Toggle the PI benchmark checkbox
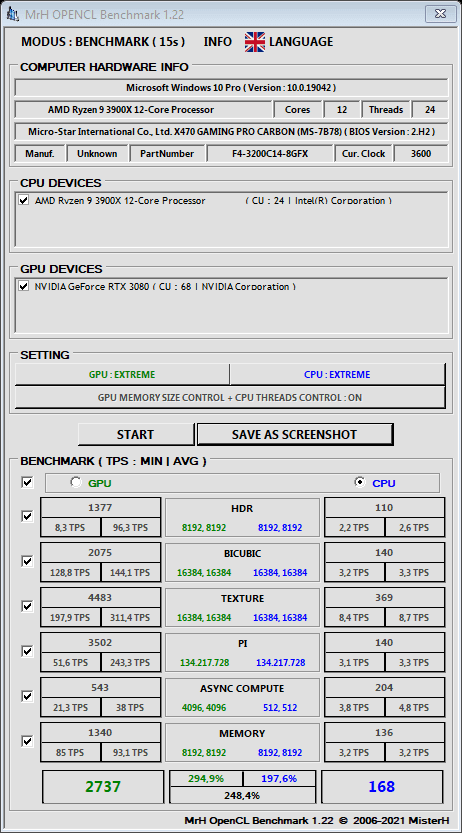Viewport: 462px width, 833px height. pyautogui.click(x=27, y=651)
